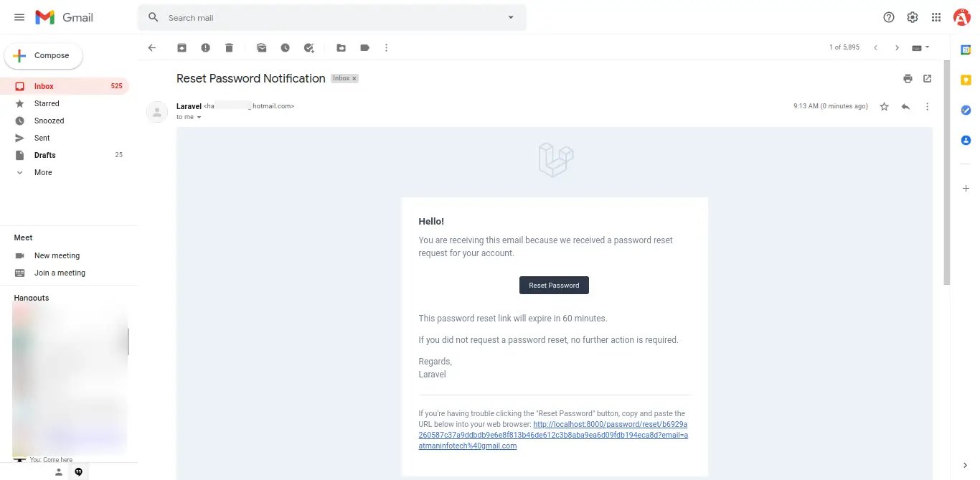Go to the Drafts folder

pyautogui.click(x=44, y=155)
